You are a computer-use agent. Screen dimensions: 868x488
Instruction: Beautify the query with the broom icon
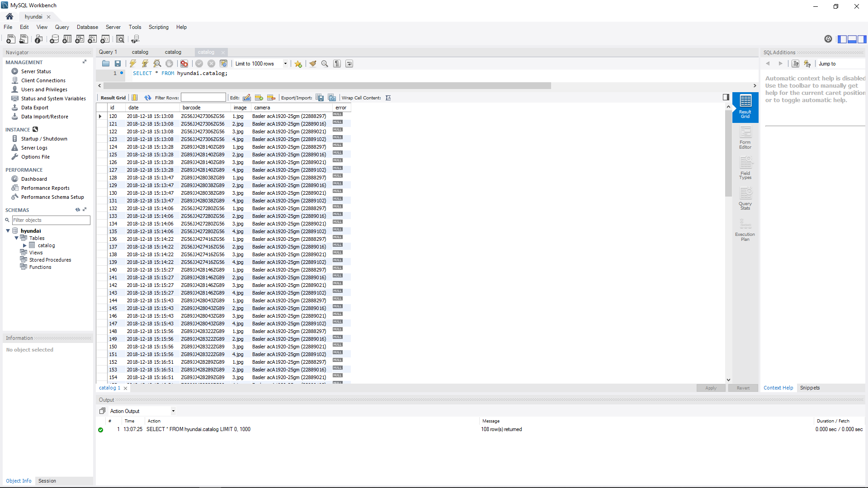click(x=312, y=64)
